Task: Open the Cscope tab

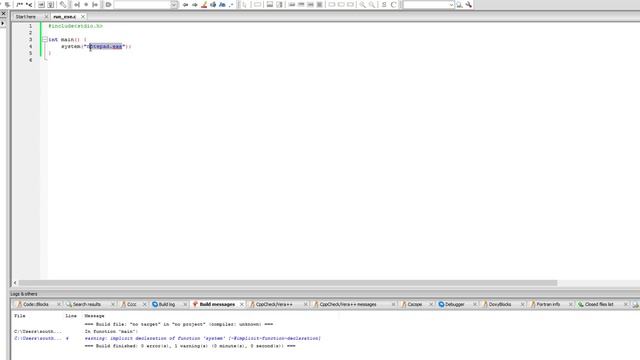Action: [414, 304]
